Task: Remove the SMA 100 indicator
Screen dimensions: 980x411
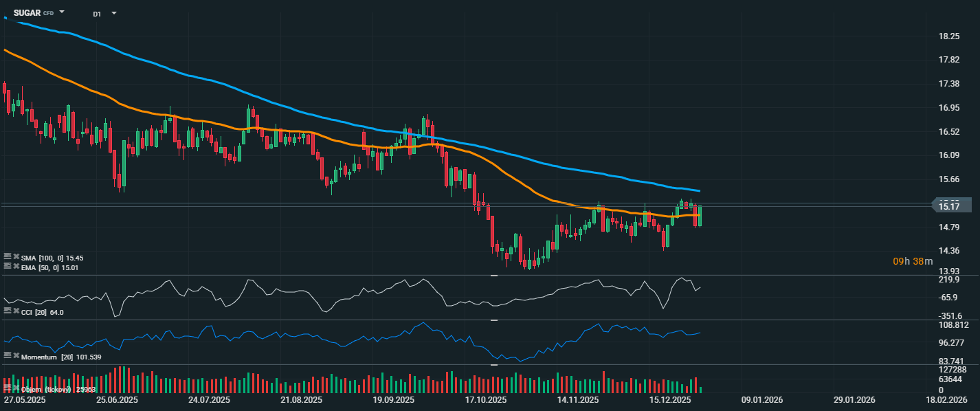Action: tap(16, 257)
